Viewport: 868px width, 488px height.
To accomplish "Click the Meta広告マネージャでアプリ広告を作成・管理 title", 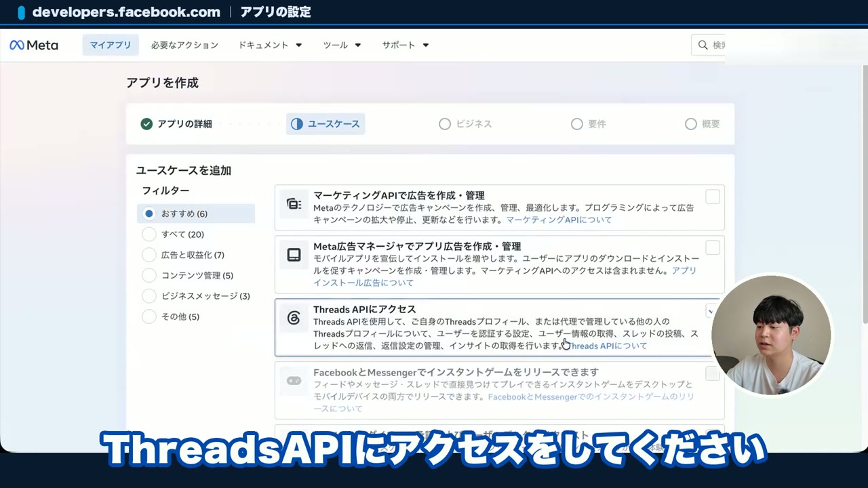I will click(x=417, y=247).
